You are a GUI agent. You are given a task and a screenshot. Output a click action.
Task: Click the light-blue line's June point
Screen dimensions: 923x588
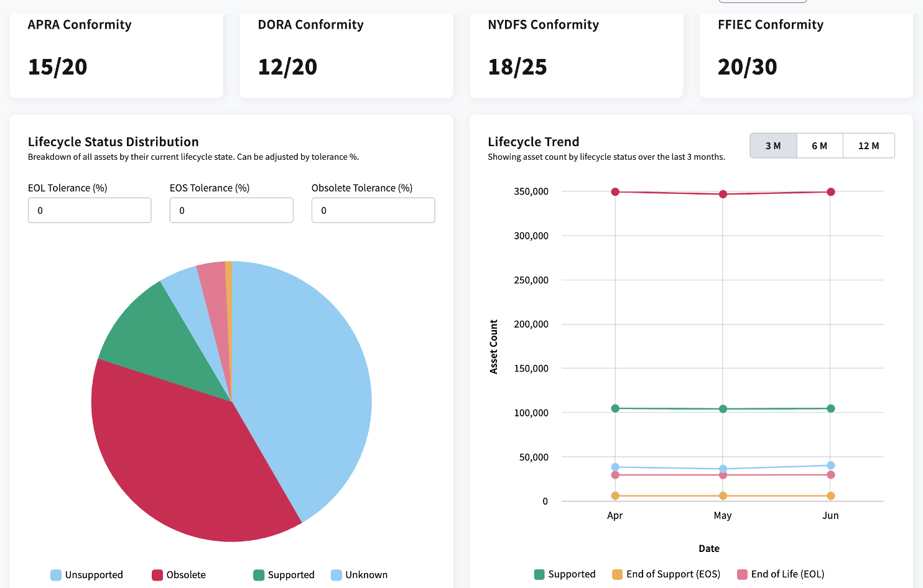[x=830, y=465]
